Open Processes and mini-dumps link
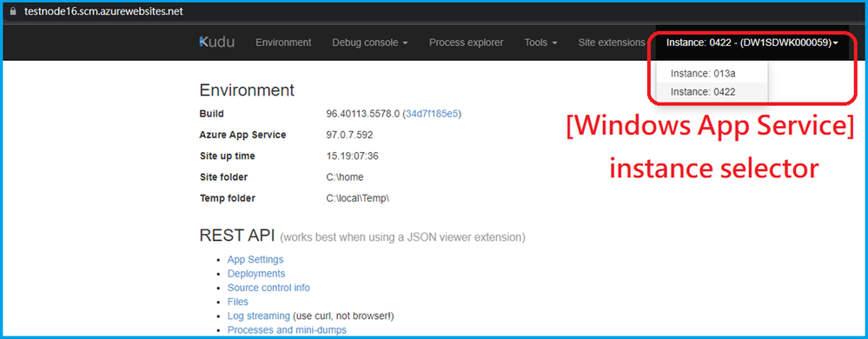Viewport: 868px width, 339px height. click(287, 330)
